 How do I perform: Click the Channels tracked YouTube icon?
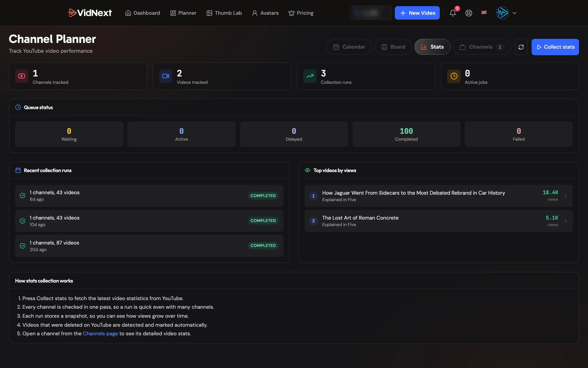22,76
